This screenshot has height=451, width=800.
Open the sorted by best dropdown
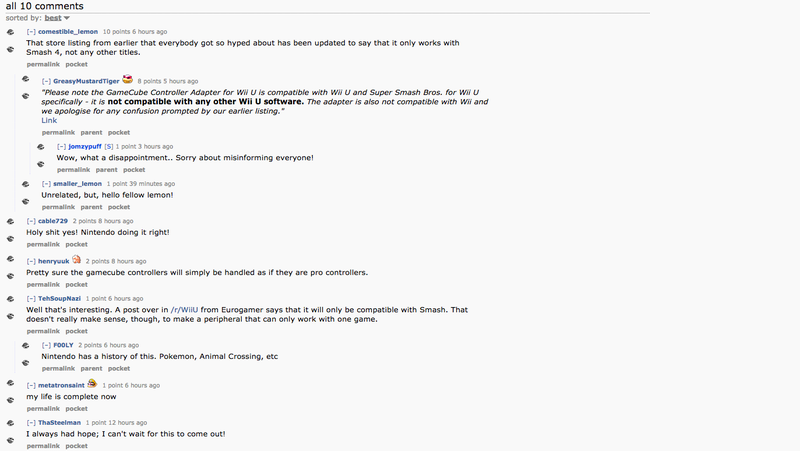pos(57,18)
